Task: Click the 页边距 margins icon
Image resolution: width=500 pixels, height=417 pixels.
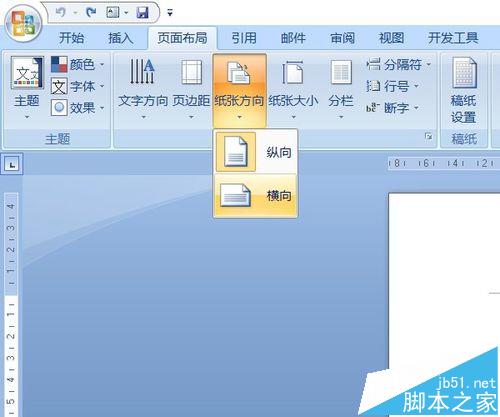Action: (191, 72)
